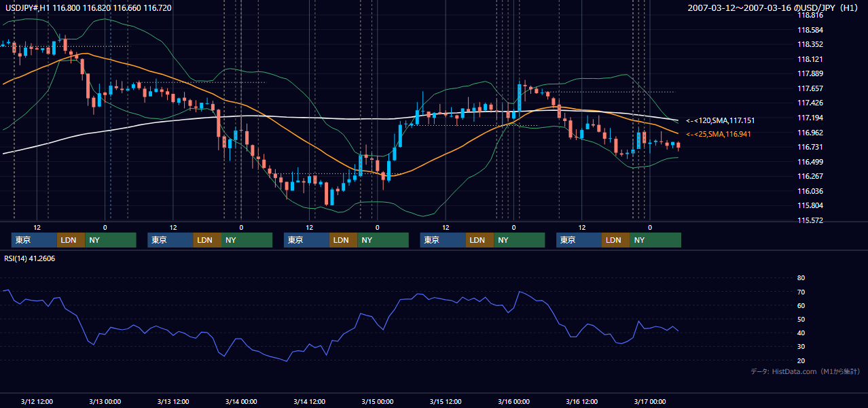
Task: Click the 3/13 12:00 date label
Action: coord(173,402)
